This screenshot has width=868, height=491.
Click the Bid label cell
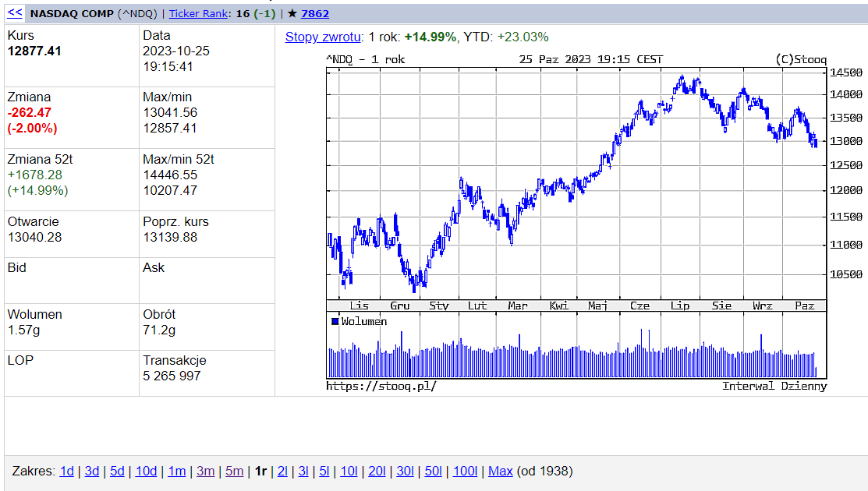(x=72, y=281)
